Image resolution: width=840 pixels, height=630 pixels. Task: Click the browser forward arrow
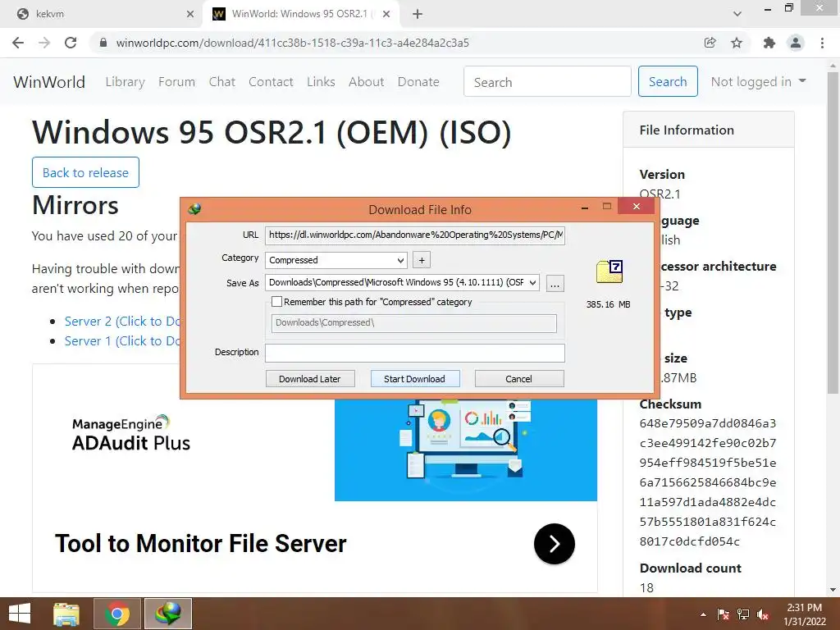tap(44, 43)
